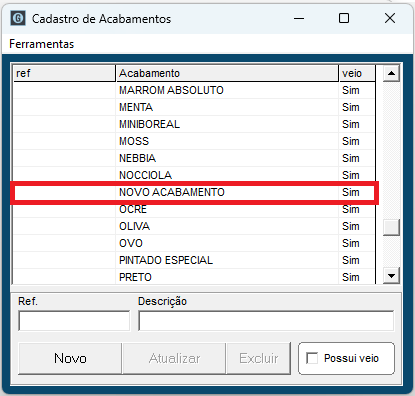Click the veio column header
This screenshot has width=415, height=396.
[x=357, y=73]
